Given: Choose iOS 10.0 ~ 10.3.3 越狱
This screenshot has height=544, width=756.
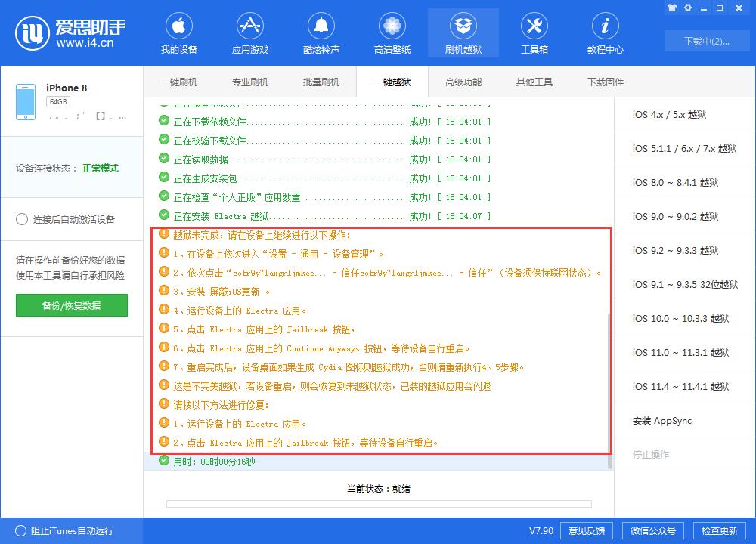Looking at the screenshot, I should pos(685,318).
